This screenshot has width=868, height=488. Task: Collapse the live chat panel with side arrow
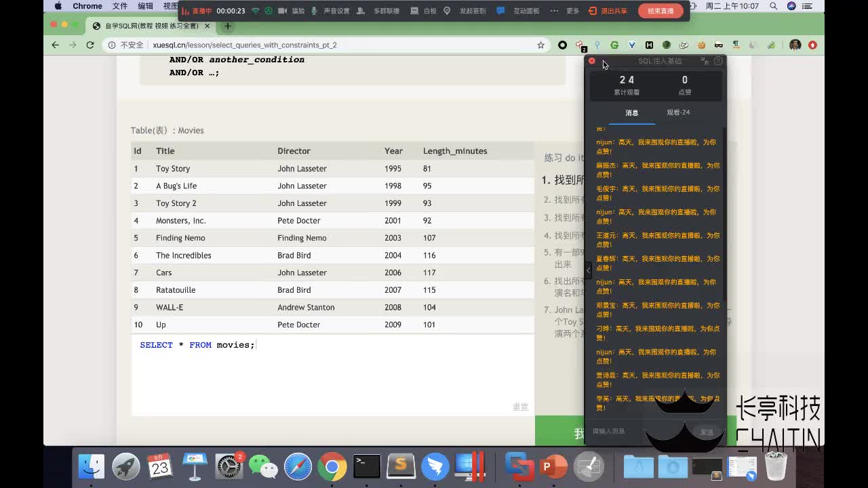pos(588,270)
